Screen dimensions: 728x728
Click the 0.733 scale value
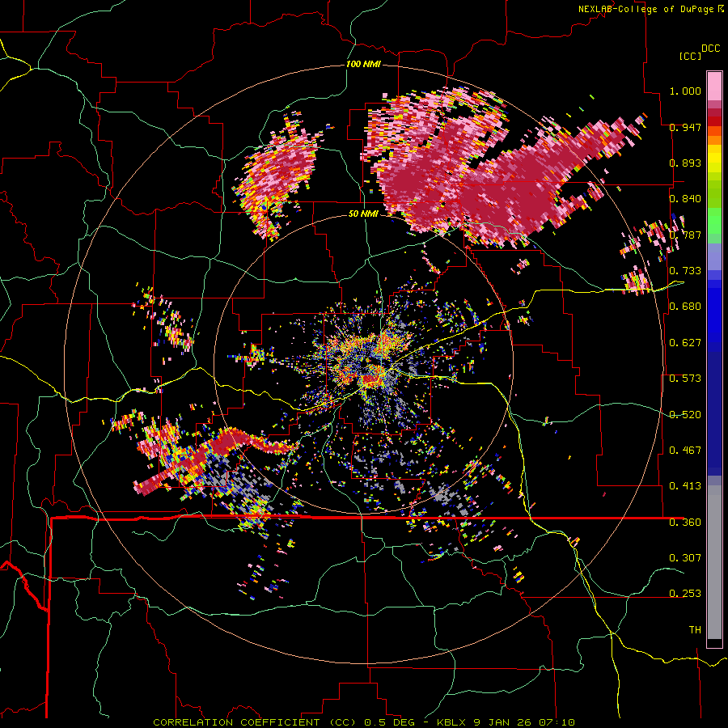click(x=685, y=271)
